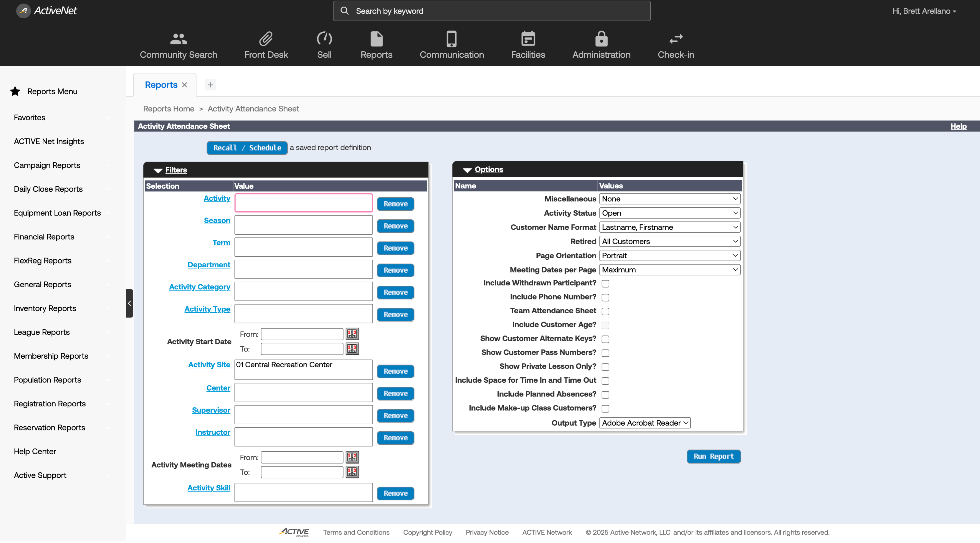Click the Facilities calendar icon

(528, 39)
